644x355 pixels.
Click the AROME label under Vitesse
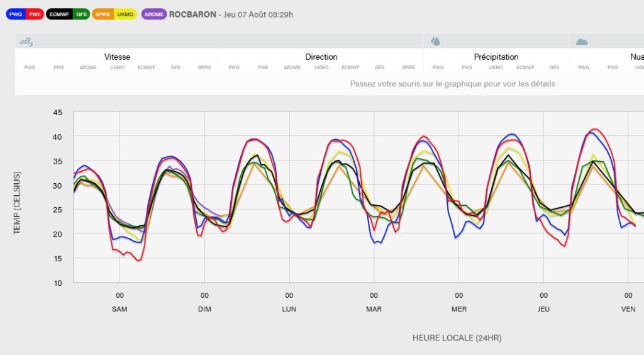(88, 67)
